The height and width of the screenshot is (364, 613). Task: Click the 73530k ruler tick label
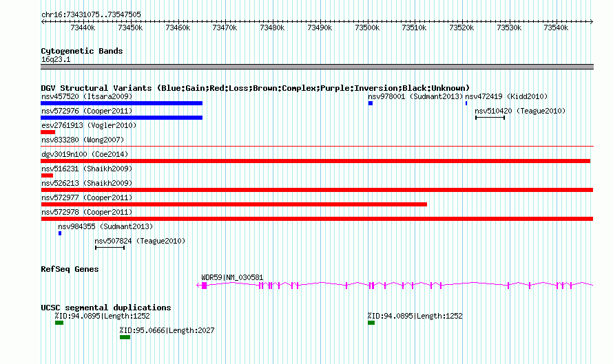[509, 28]
